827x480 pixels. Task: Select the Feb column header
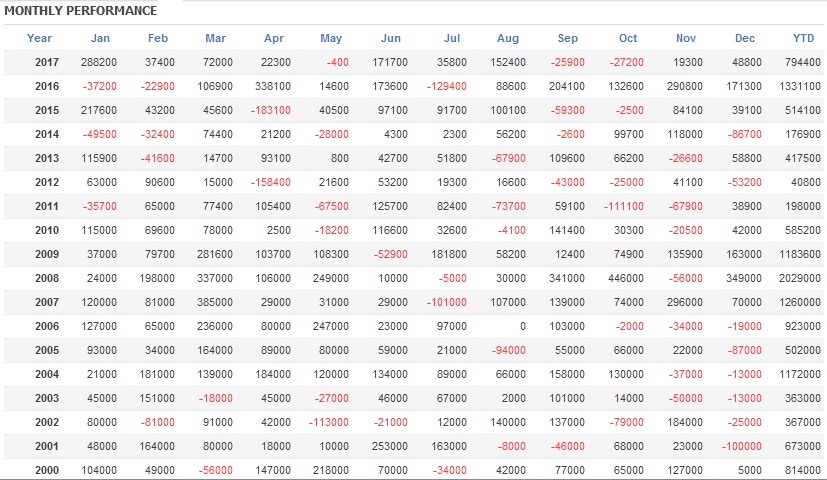(158, 39)
